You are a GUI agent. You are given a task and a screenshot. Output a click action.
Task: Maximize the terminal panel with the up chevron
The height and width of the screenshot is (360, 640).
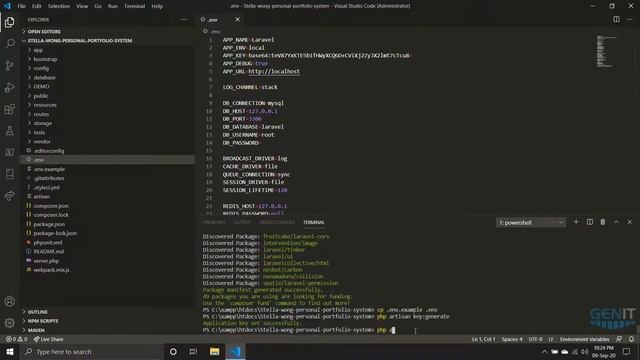[616, 222]
